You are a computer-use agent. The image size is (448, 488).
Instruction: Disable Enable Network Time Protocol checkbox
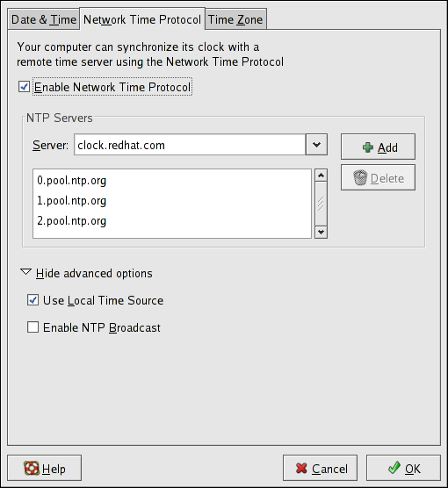click(24, 87)
